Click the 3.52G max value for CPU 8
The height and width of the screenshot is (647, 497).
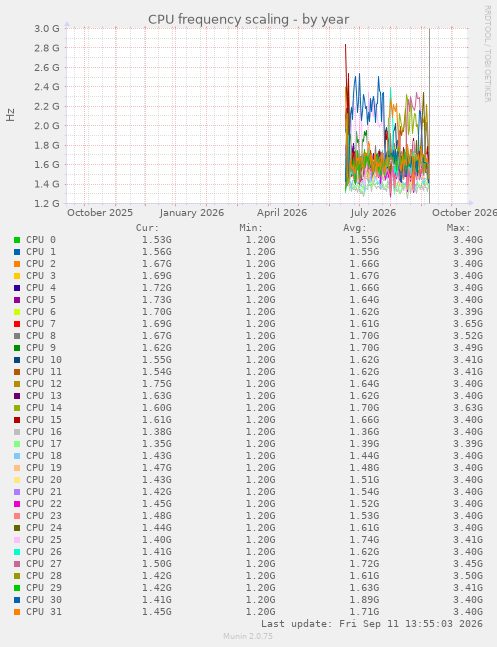[x=468, y=336]
